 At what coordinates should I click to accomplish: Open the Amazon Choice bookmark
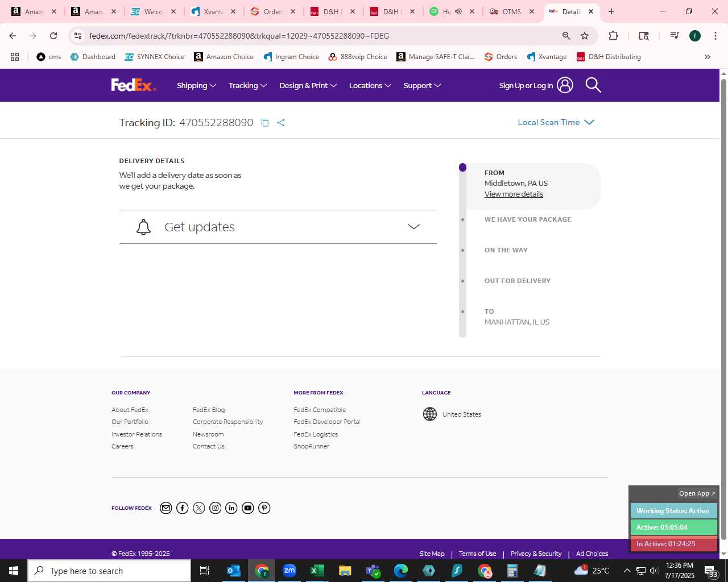point(224,57)
